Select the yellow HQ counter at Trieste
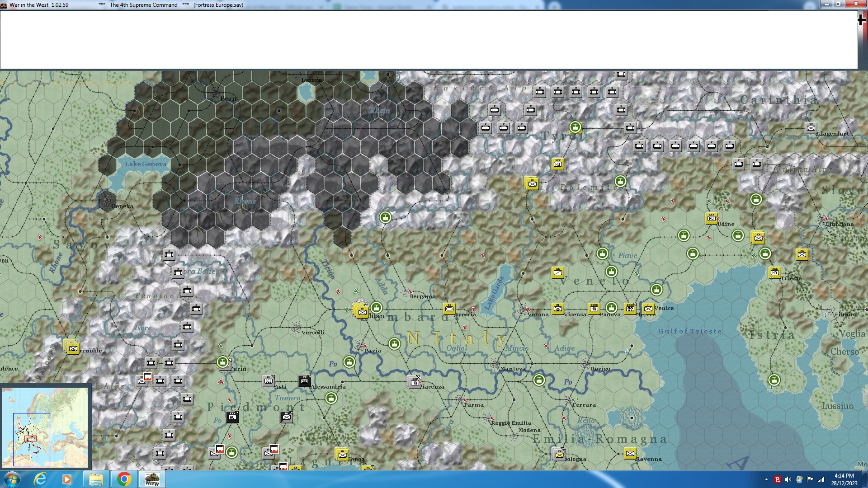868x488 pixels. pos(774,272)
